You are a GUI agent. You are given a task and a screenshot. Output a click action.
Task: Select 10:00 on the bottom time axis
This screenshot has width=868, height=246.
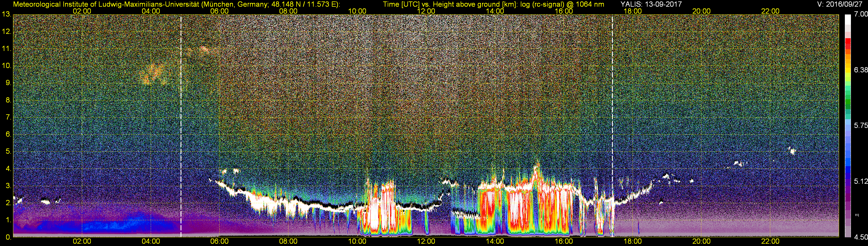357,241
